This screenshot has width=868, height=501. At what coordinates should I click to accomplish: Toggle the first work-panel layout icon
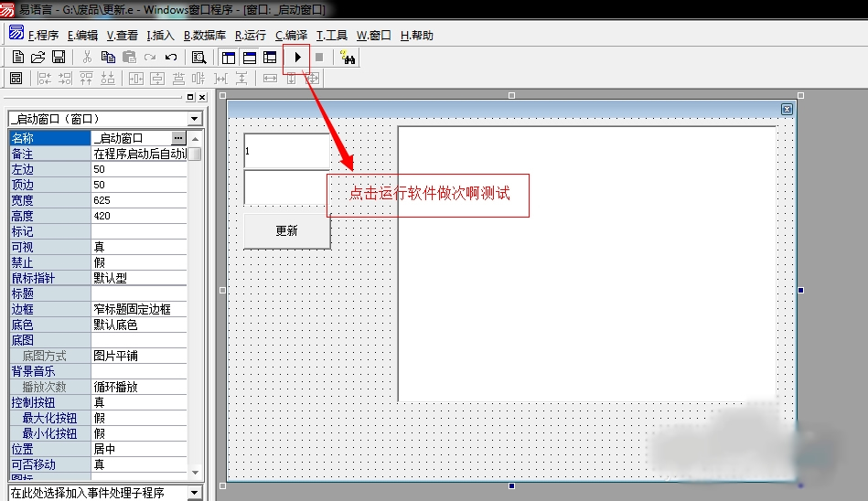(x=228, y=58)
